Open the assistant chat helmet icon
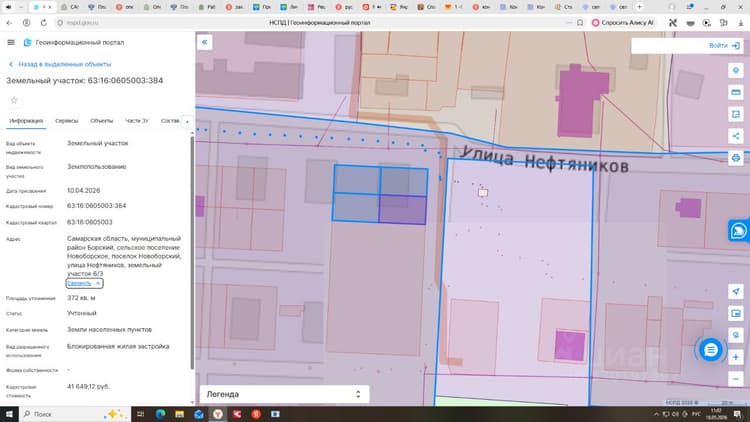The width and height of the screenshot is (750, 422). pyautogui.click(x=739, y=231)
